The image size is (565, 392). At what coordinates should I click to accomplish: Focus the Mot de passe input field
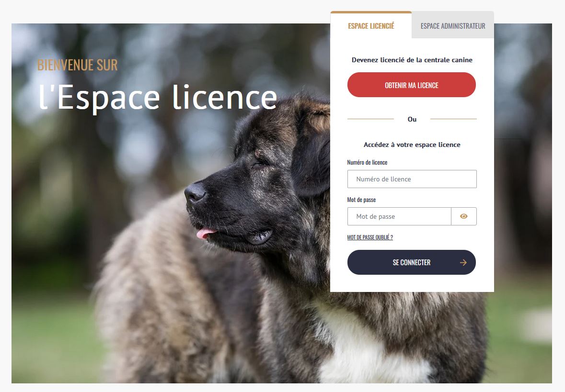[399, 216]
